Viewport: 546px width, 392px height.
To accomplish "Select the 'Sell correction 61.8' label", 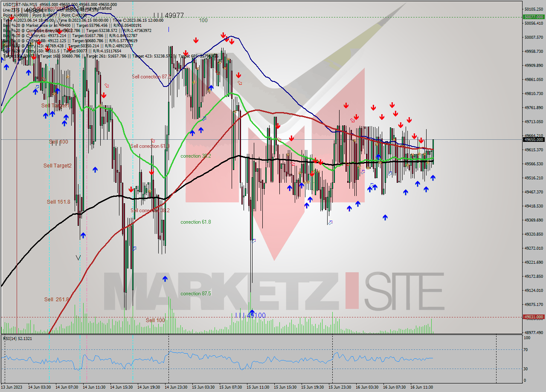I will pos(150,146).
